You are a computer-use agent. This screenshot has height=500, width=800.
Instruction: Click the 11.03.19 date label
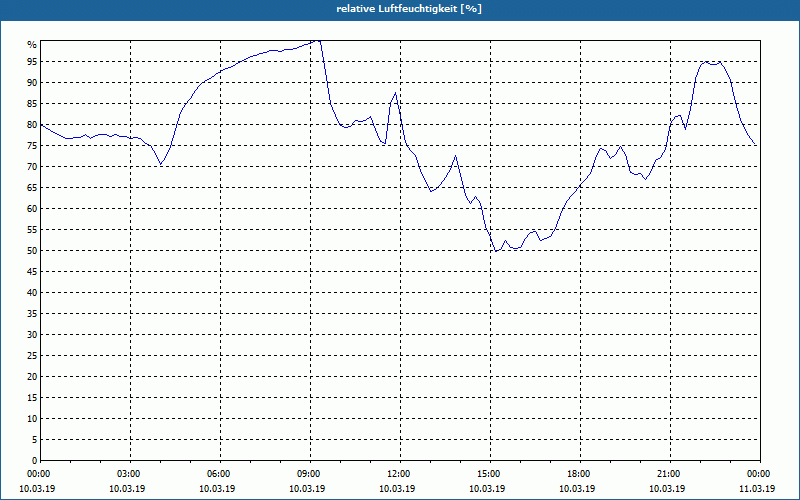tap(757, 489)
